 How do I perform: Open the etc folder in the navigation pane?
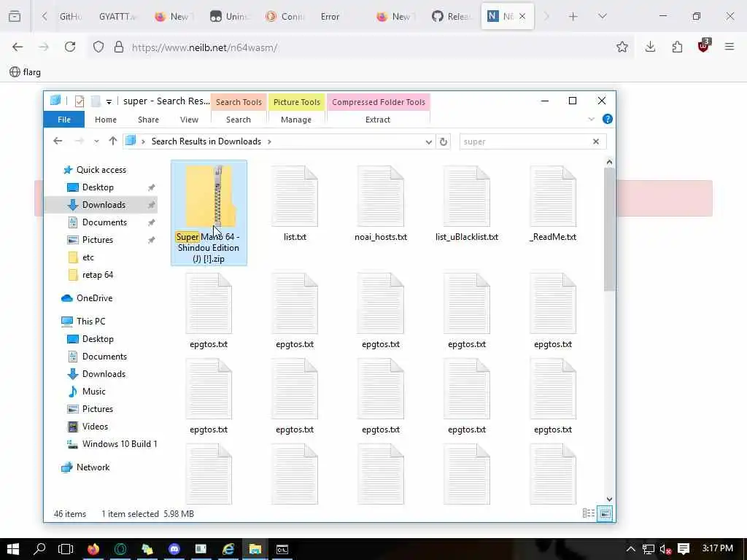88,257
